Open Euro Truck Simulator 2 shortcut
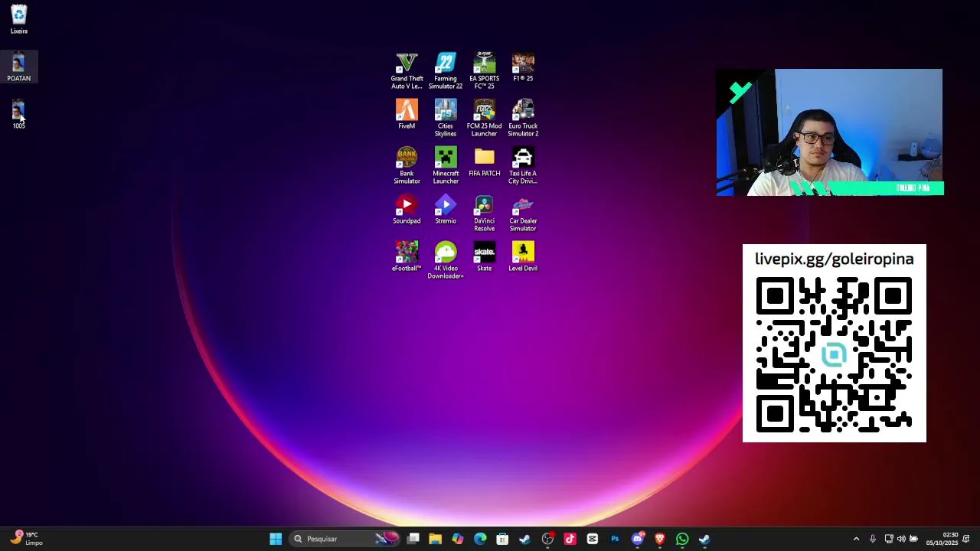This screenshot has height=551, width=980. [x=523, y=119]
